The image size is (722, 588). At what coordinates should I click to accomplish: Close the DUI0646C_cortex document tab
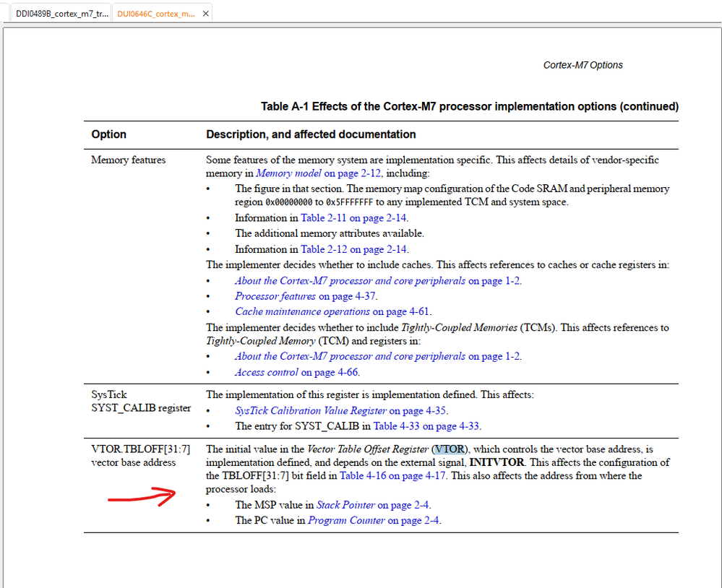205,12
